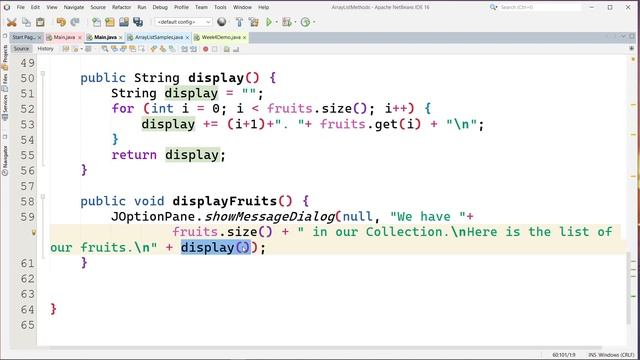Screen dimensions: 640x360
Task: Click Windows (CRLF) line ending in status bar
Action: tap(616, 355)
